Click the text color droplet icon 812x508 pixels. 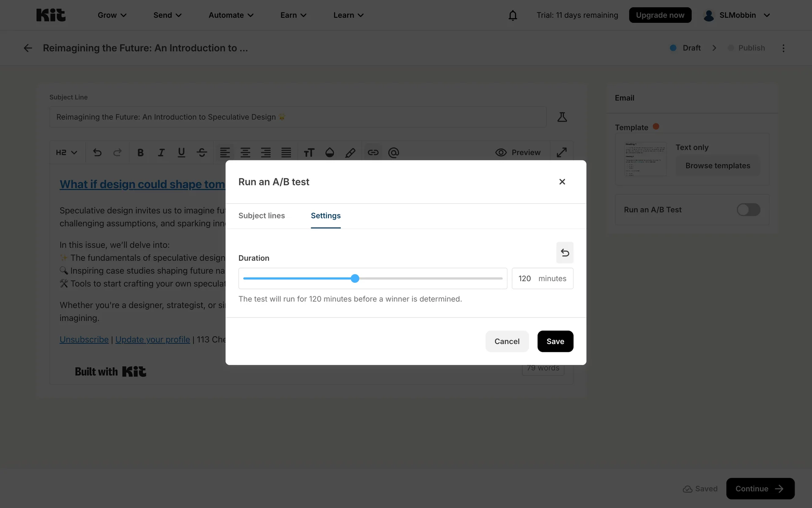[x=329, y=152]
